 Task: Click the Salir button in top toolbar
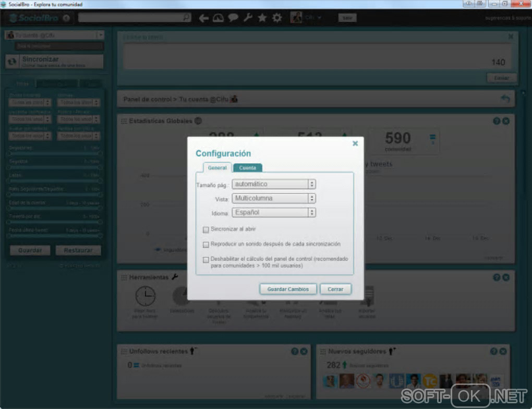[347, 18]
